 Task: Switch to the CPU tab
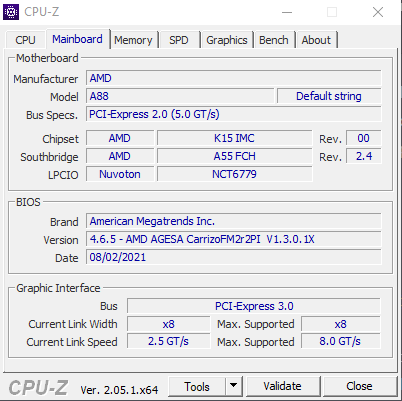click(25, 40)
